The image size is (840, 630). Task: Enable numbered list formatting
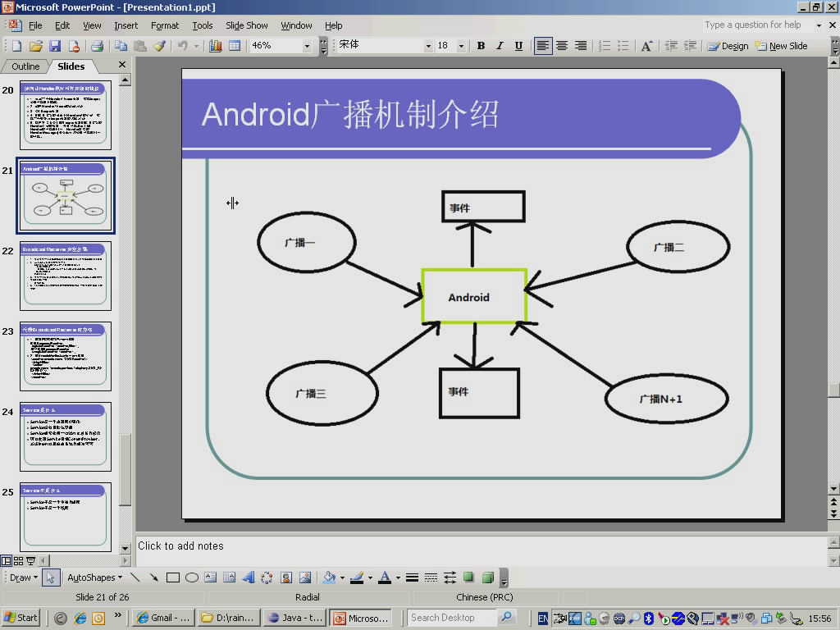pyautogui.click(x=605, y=46)
